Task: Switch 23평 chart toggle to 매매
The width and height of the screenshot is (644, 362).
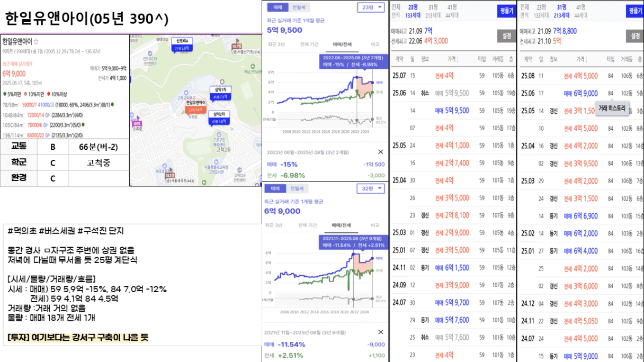Action: click(278, 7)
